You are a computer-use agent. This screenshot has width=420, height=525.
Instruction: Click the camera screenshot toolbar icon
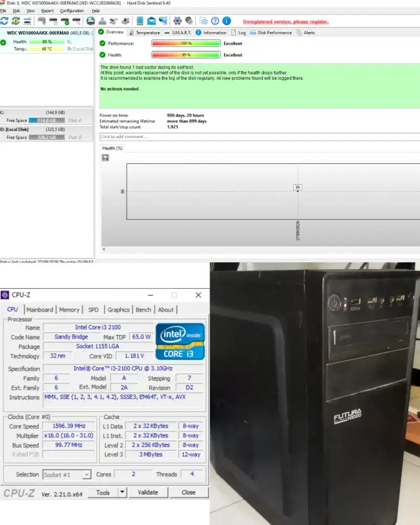[203, 21]
